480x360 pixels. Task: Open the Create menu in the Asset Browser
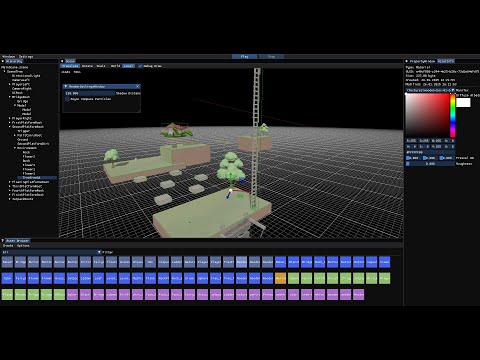[8, 246]
